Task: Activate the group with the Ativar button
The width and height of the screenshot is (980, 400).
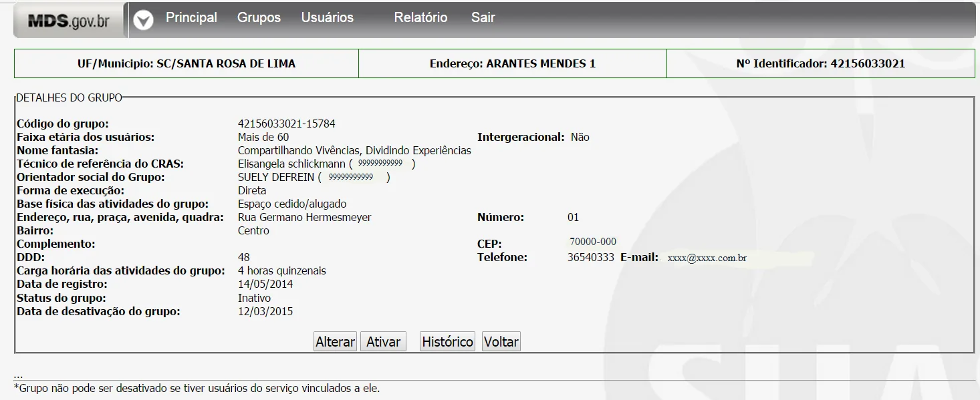Action: click(x=384, y=341)
